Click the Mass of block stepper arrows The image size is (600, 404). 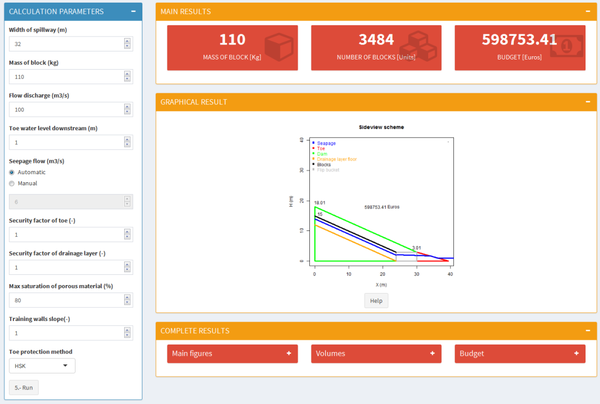[x=127, y=76]
